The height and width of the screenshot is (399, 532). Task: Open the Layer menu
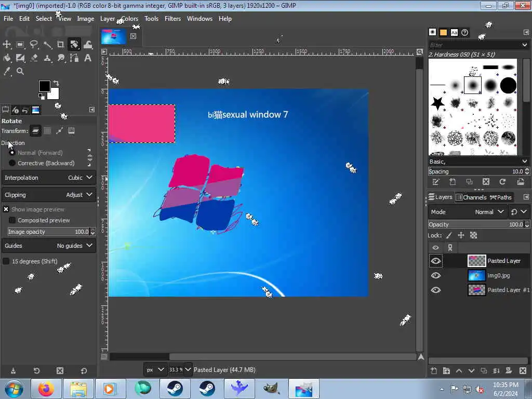[108, 19]
